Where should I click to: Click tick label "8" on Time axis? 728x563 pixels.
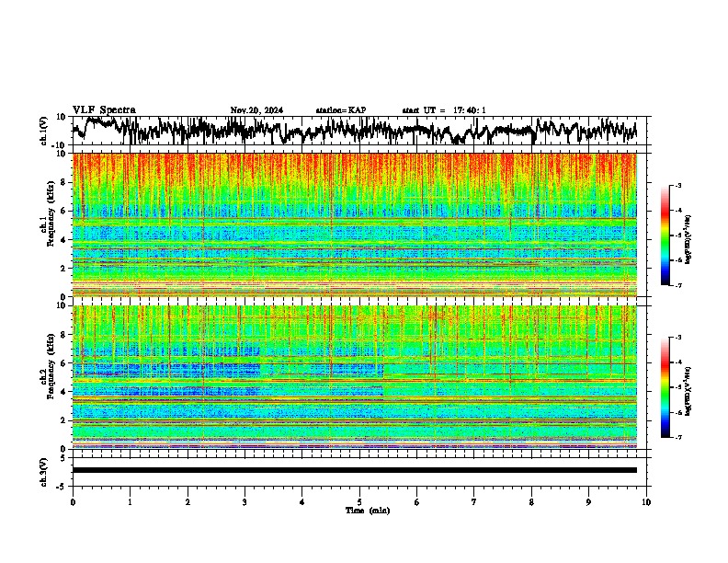point(531,502)
